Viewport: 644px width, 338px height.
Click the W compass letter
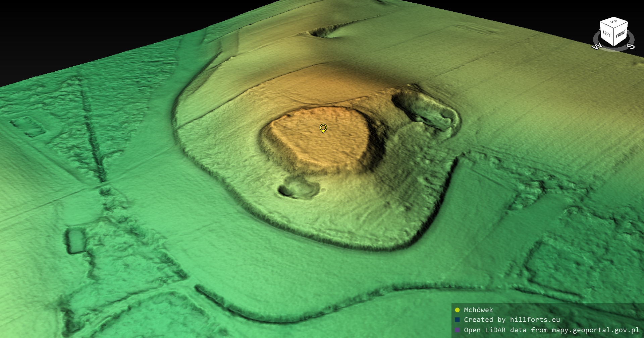pos(596,47)
